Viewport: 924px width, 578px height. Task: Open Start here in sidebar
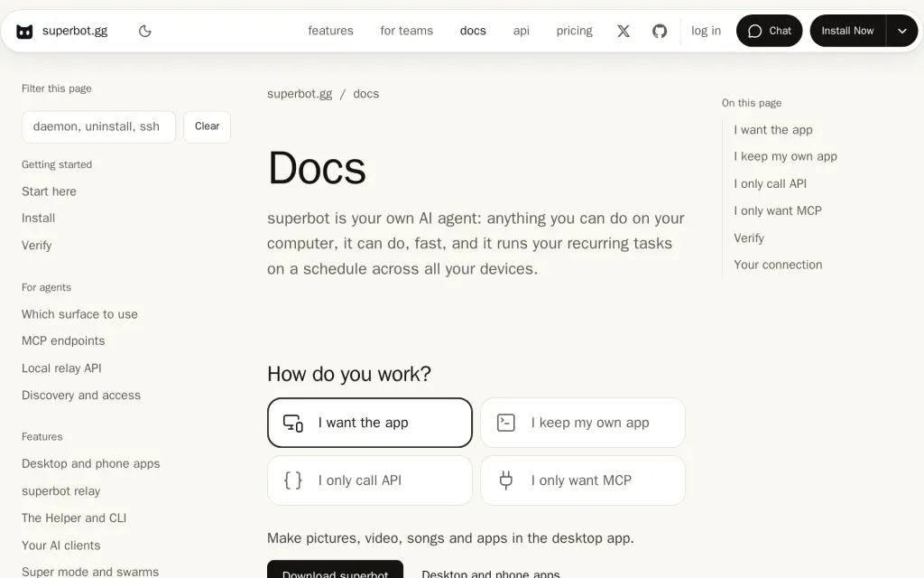click(49, 191)
